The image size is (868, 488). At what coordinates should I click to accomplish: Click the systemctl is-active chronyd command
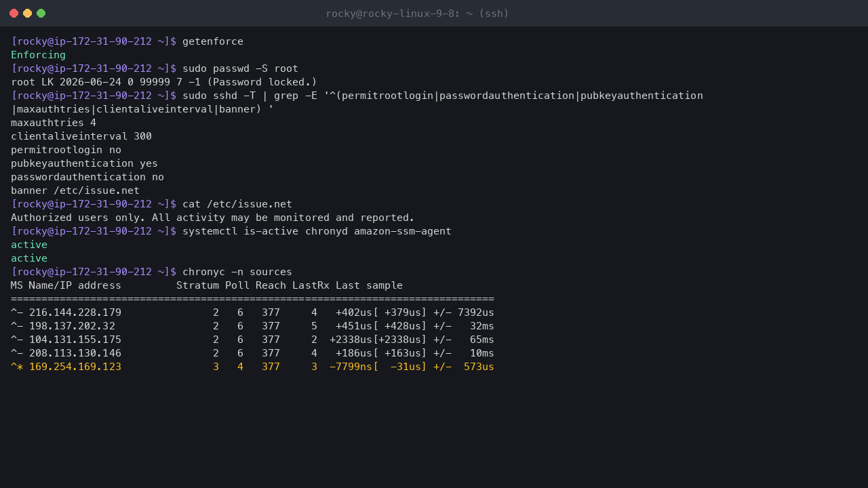(x=317, y=231)
